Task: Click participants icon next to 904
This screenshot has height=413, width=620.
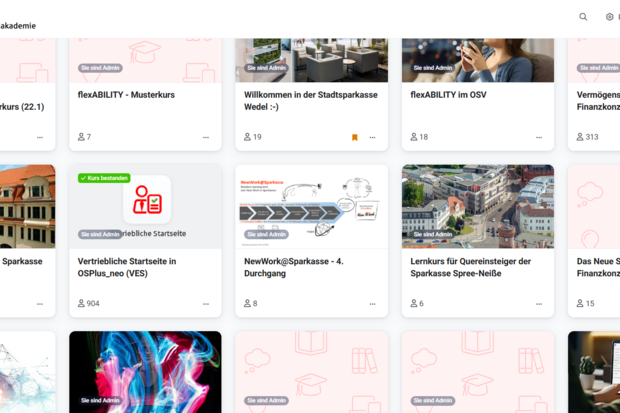Action: (x=81, y=303)
